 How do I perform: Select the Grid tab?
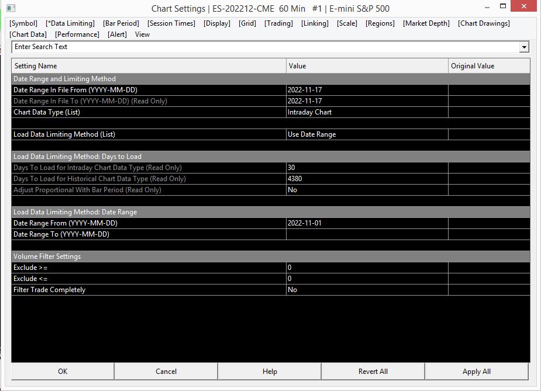point(247,23)
